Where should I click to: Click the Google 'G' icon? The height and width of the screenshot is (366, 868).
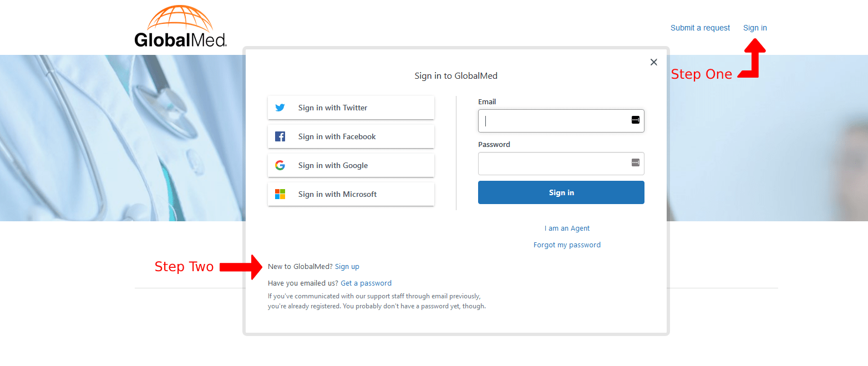pos(280,165)
